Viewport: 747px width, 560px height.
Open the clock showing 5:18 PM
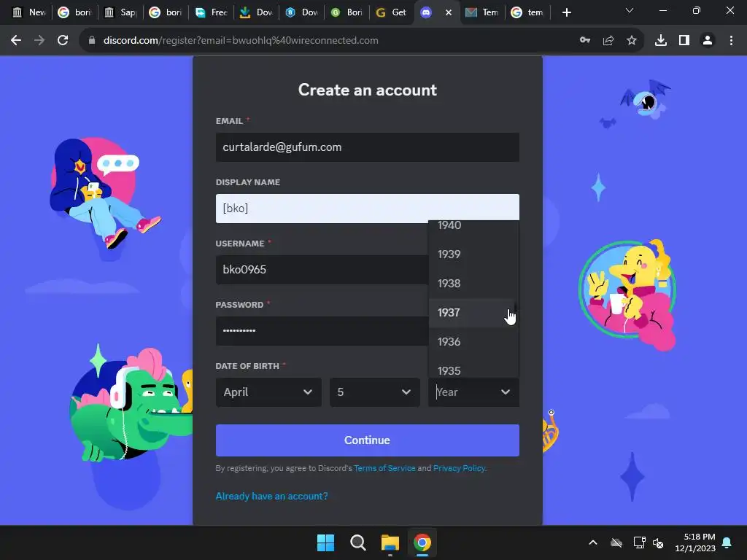click(695, 542)
